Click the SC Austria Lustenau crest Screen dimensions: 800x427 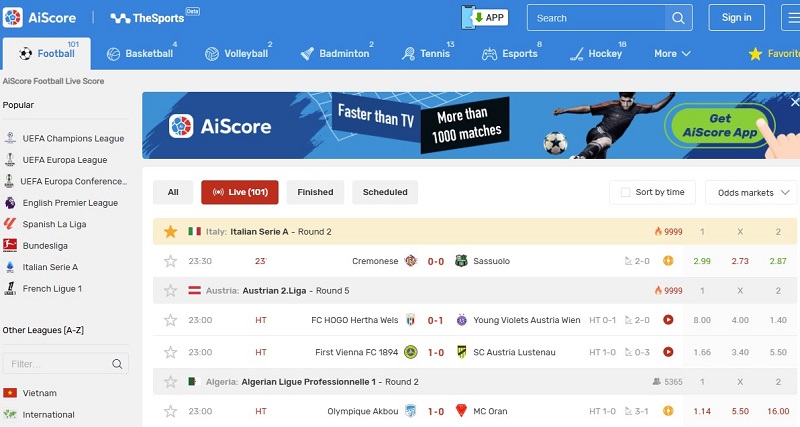(x=462, y=352)
